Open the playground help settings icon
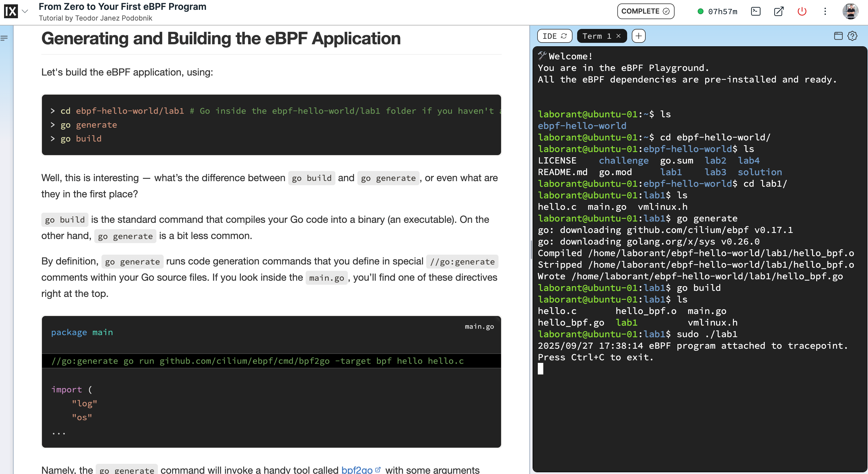The height and width of the screenshot is (474, 868). 852,36
